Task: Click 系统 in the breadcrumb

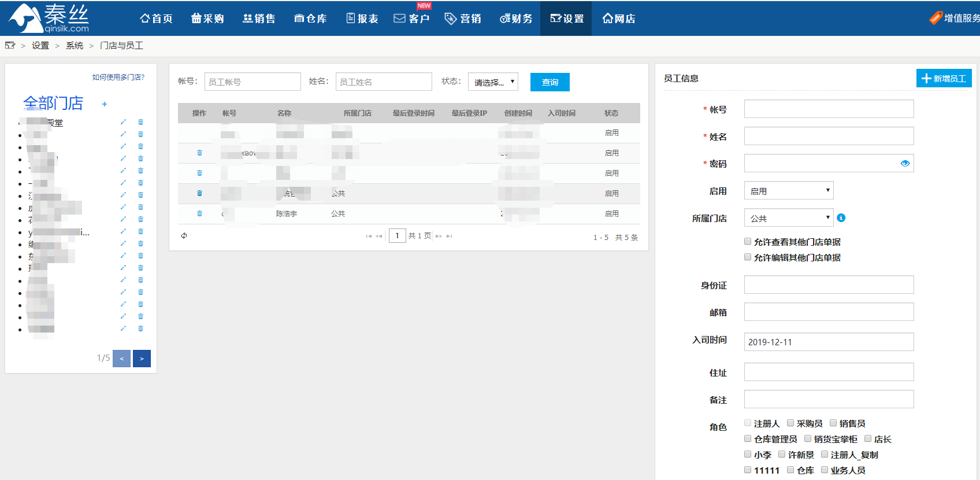Action: (x=75, y=45)
